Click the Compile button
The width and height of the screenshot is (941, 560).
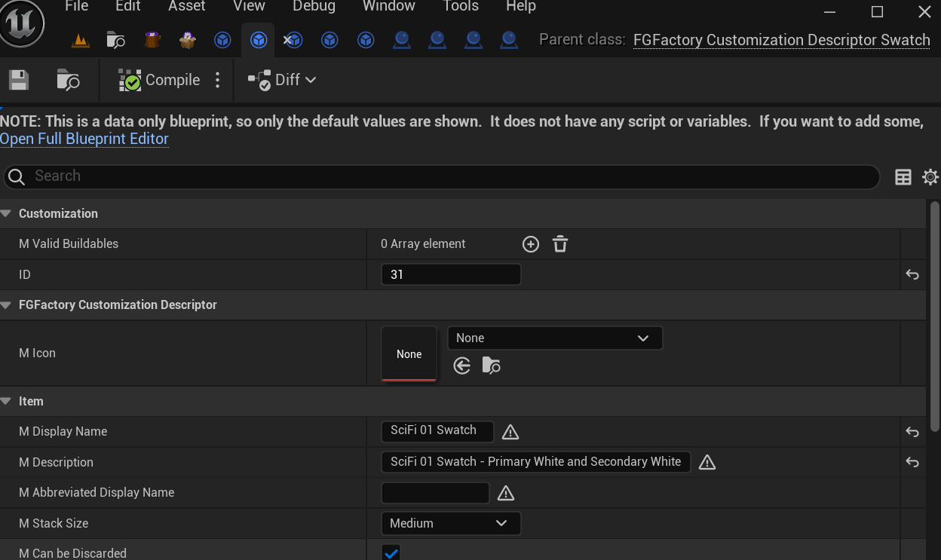coord(159,80)
